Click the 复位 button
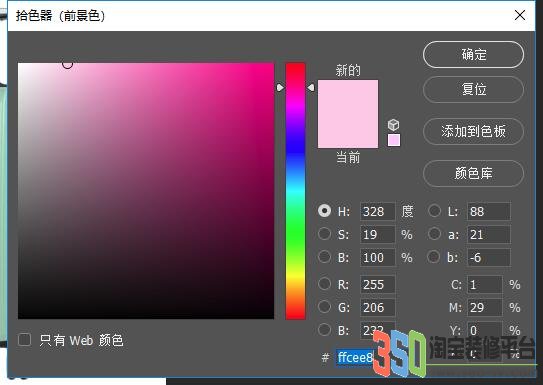 point(473,89)
